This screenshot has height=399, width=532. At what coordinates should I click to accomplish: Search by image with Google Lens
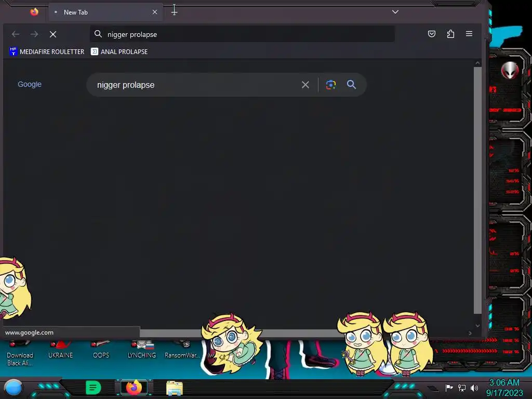pyautogui.click(x=331, y=85)
